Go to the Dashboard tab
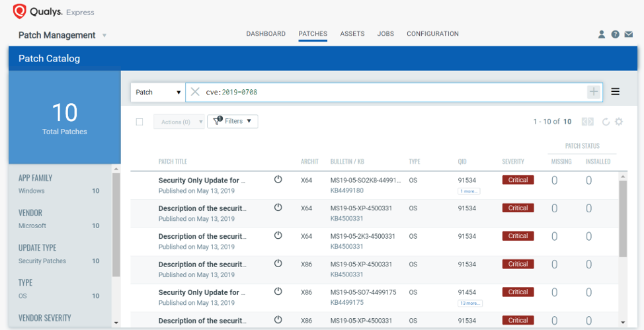Viewport: 644px width, 330px height. click(266, 34)
